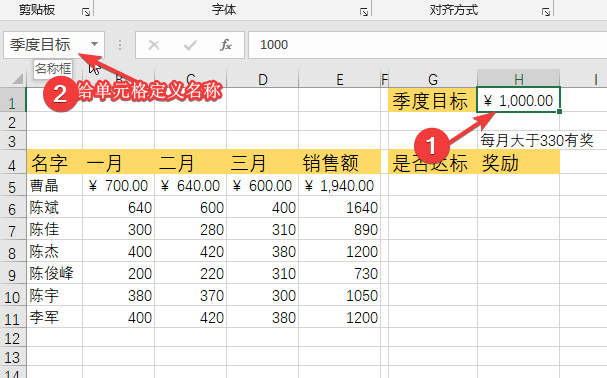The height and width of the screenshot is (378, 607).
Task: Select name cell 陈宇
Action: (x=55, y=296)
